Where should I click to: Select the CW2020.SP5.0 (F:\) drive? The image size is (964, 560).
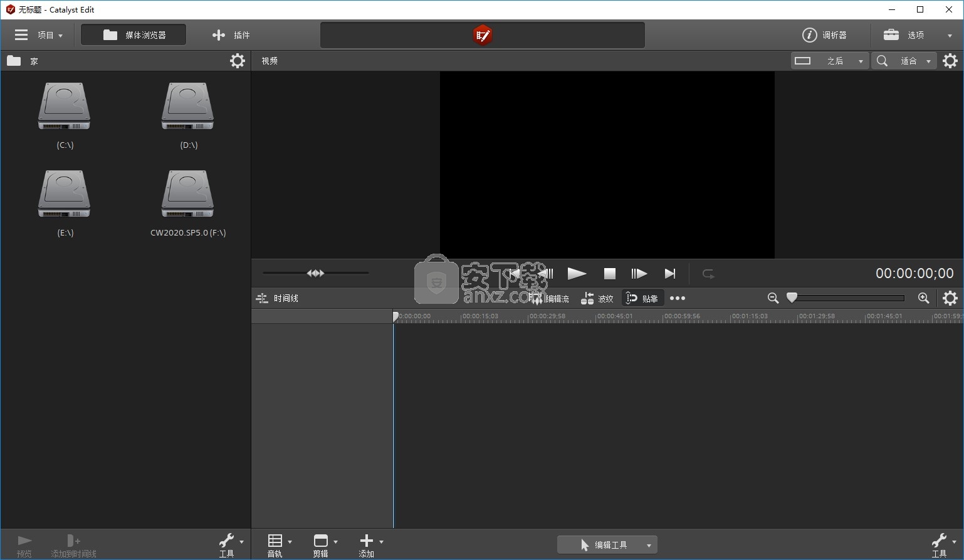pyautogui.click(x=188, y=203)
